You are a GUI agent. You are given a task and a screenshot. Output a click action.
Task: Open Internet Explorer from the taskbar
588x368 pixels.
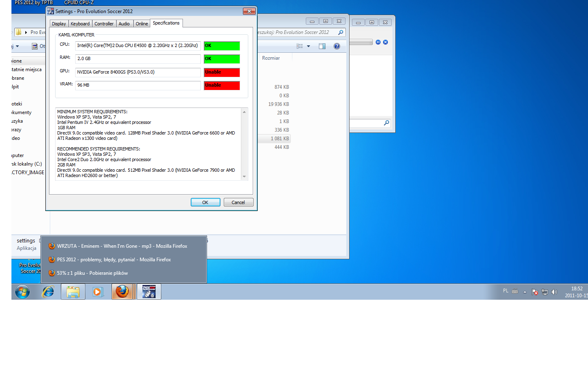click(x=48, y=292)
